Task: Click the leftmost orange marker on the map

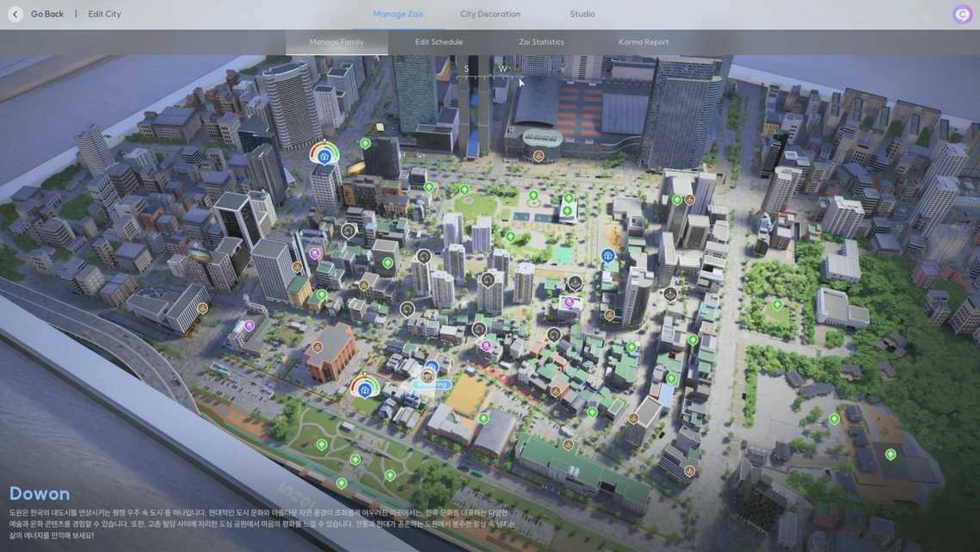Action: pos(202,308)
